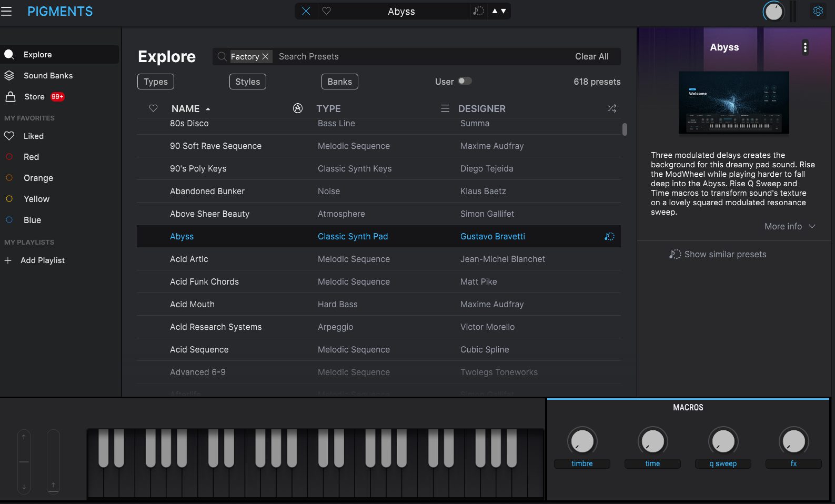Open the Abyss preset three-dot options menu
Viewport: 835px width, 504px height.
pyautogui.click(x=804, y=47)
